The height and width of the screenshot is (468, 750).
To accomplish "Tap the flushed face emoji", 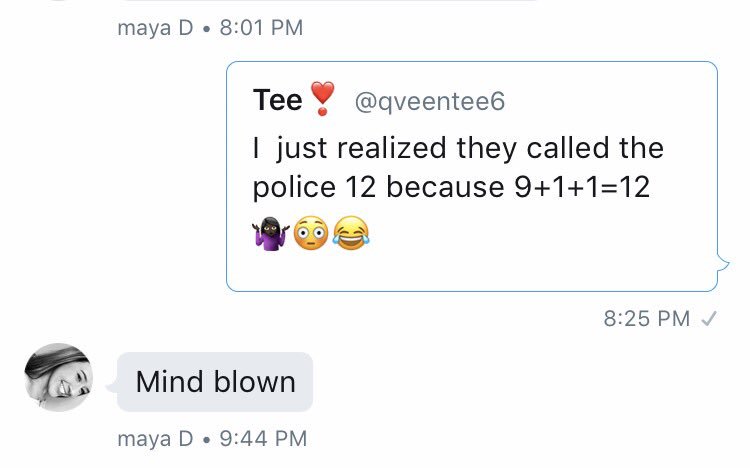I will pyautogui.click(x=311, y=234).
